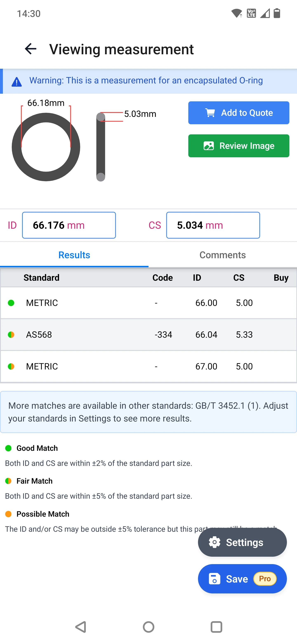297x644 pixels.
Task: Click the Pro badge on Save
Action: tap(265, 579)
